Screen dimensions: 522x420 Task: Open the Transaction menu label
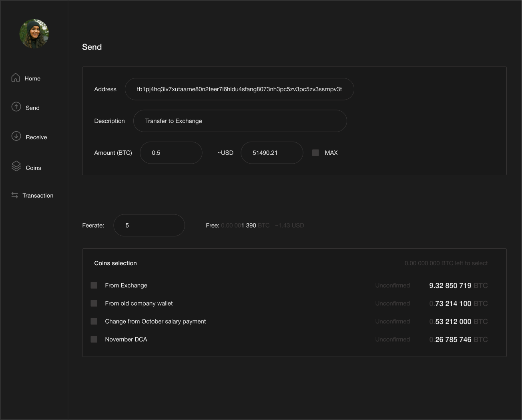[38, 196]
